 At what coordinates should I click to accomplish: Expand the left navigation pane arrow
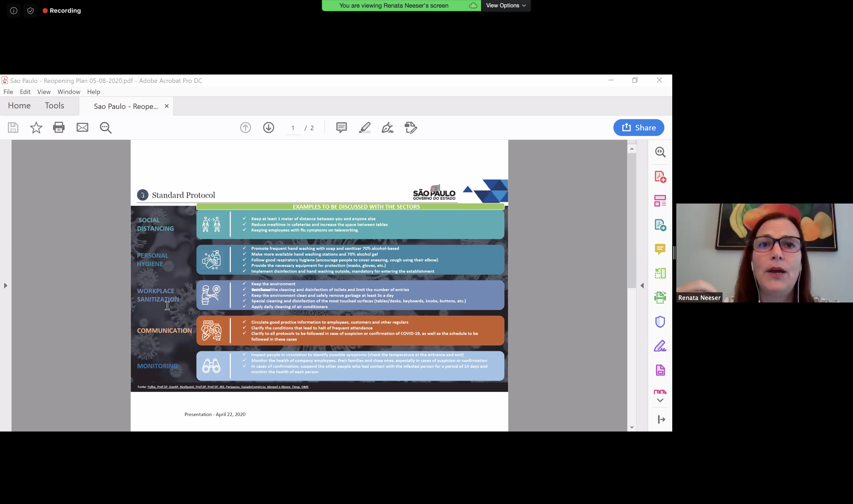point(5,285)
